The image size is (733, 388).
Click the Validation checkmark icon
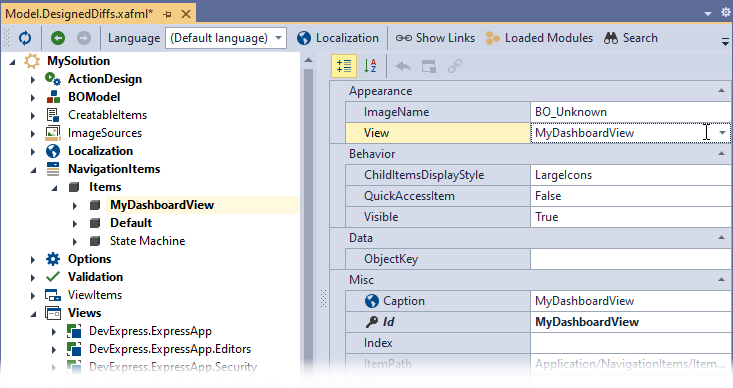pos(53,277)
